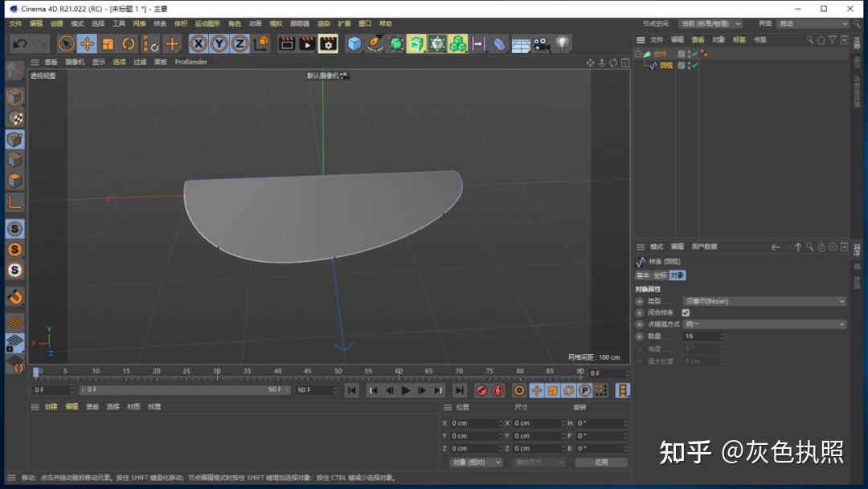Toggle the green enable checkmark for 放样

[x=693, y=54]
